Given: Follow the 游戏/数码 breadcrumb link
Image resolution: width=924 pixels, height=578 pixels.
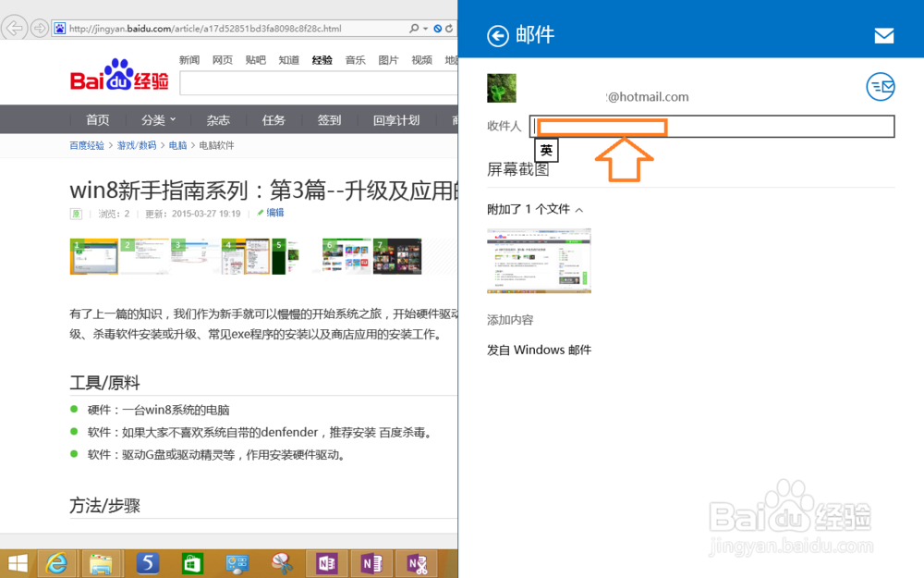Looking at the screenshot, I should pos(136,145).
